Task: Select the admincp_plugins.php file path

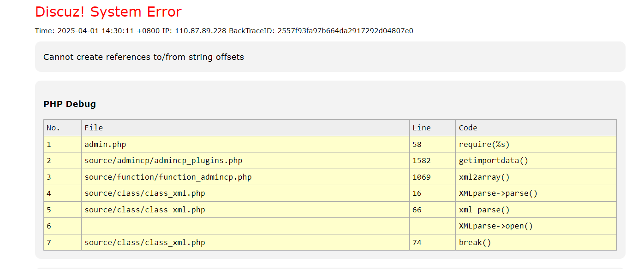Action: click(x=163, y=161)
